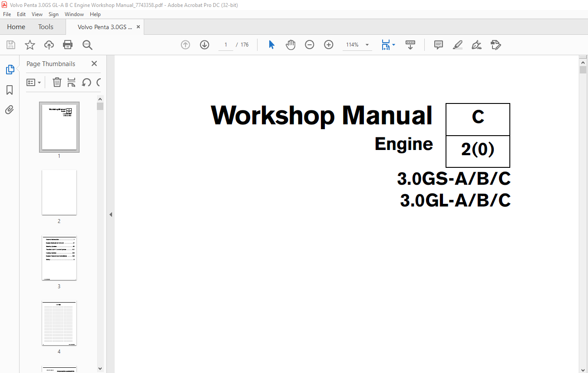Click the thumbnails panel scroll down arrow
588x373 pixels.
click(x=100, y=369)
